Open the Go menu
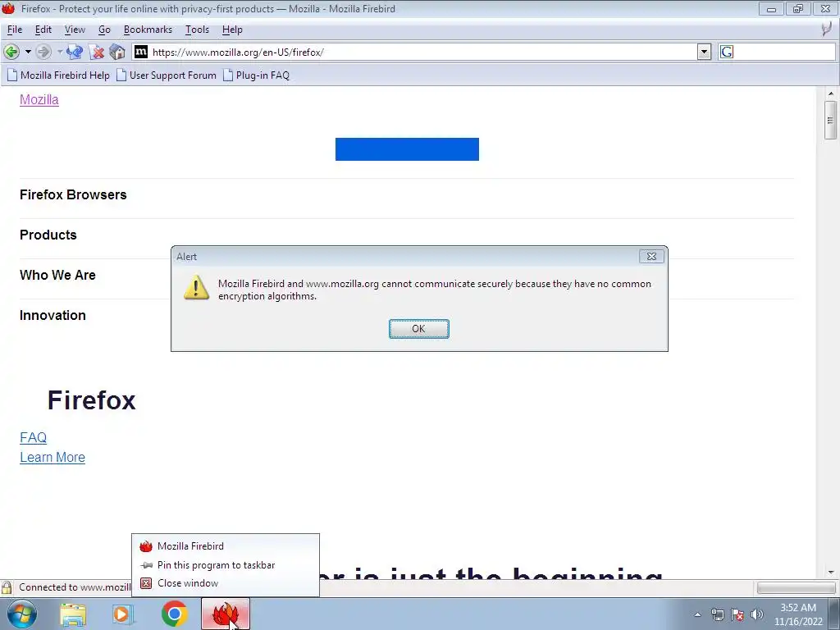 tap(104, 30)
